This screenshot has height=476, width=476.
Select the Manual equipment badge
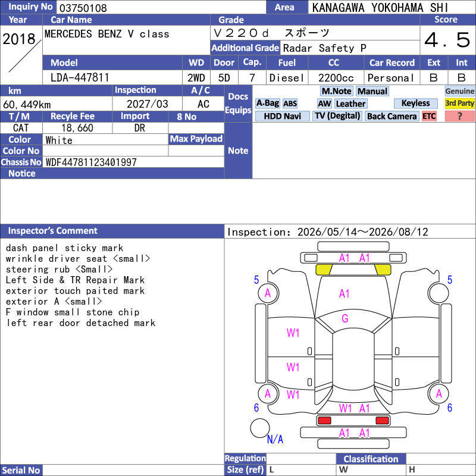click(x=372, y=92)
